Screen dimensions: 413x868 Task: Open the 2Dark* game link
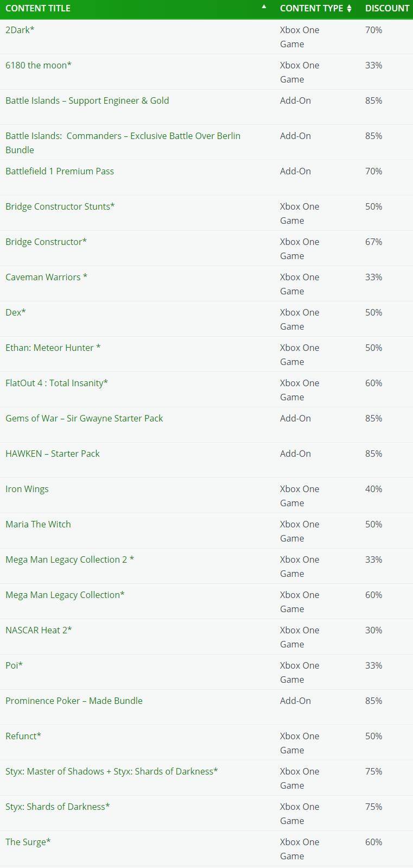pos(20,30)
